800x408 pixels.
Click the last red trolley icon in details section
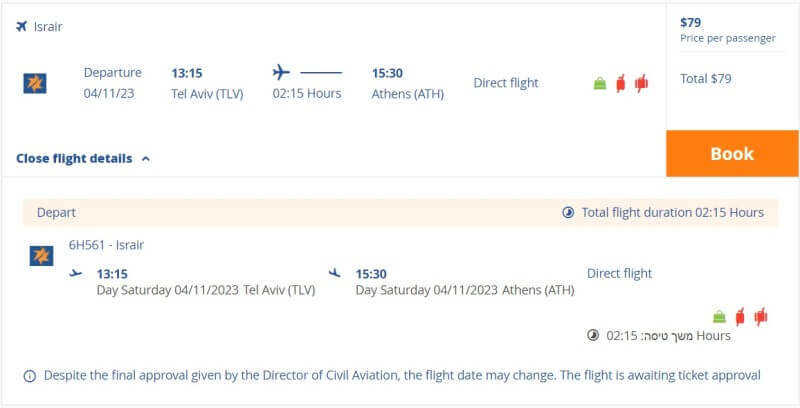coord(761,317)
